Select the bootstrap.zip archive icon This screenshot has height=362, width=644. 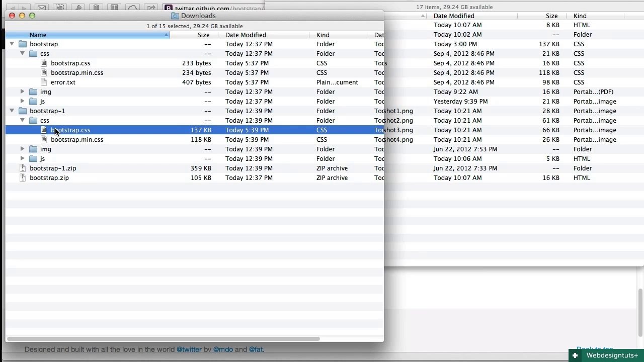(23, 177)
